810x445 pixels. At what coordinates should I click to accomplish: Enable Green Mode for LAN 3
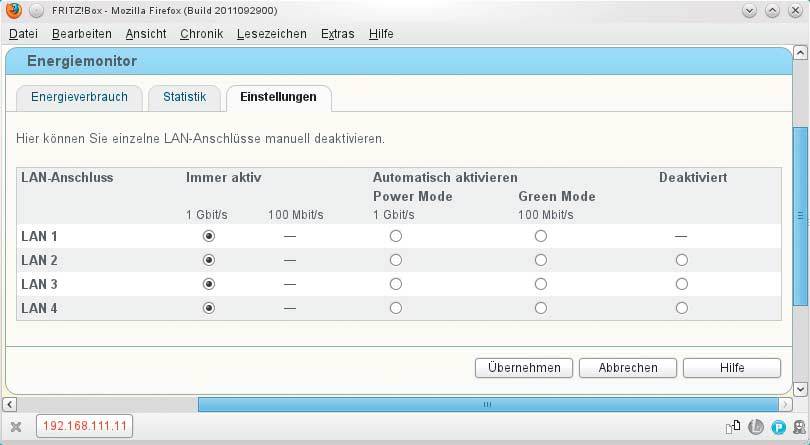coord(541,284)
